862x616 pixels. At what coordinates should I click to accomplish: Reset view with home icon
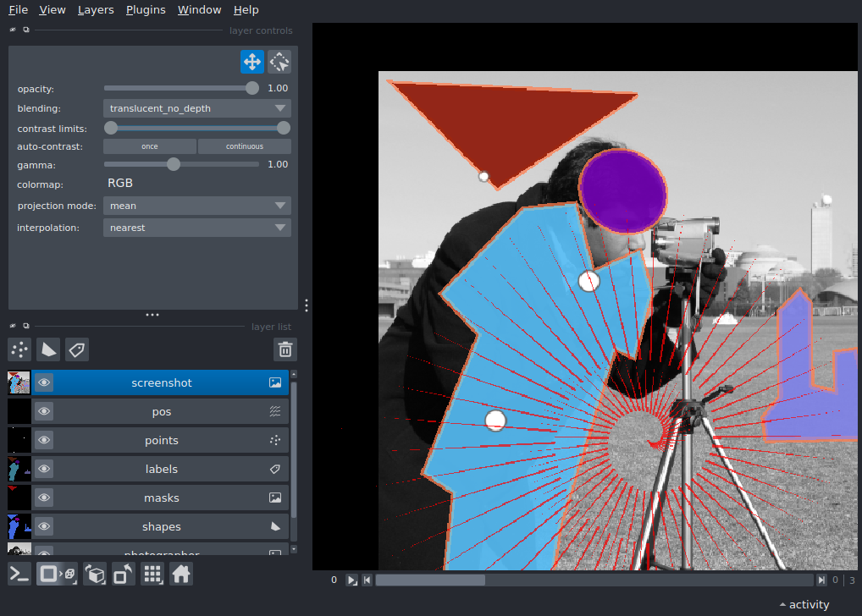180,574
